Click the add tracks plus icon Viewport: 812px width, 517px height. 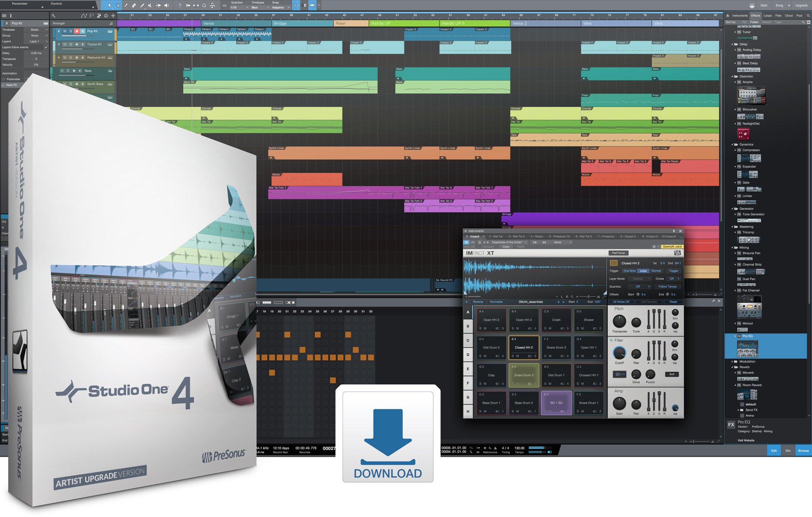click(x=113, y=15)
